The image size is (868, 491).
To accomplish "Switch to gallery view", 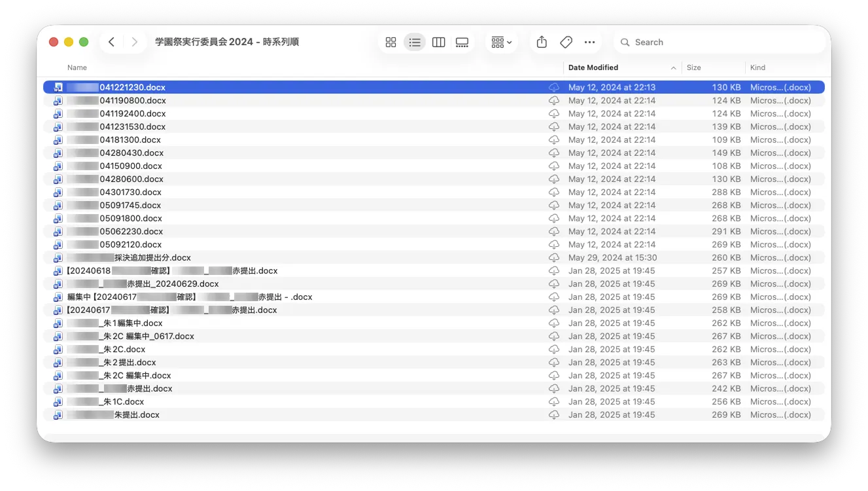I will [462, 42].
